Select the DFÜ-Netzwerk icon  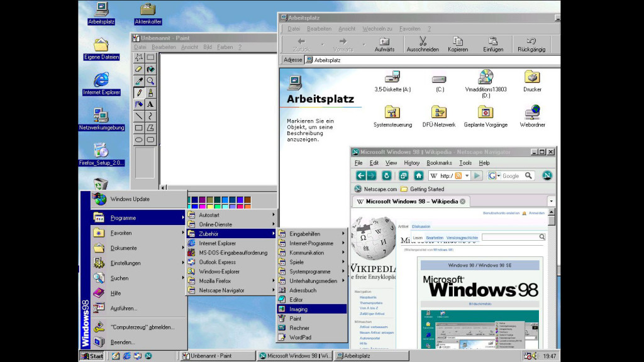click(x=439, y=116)
